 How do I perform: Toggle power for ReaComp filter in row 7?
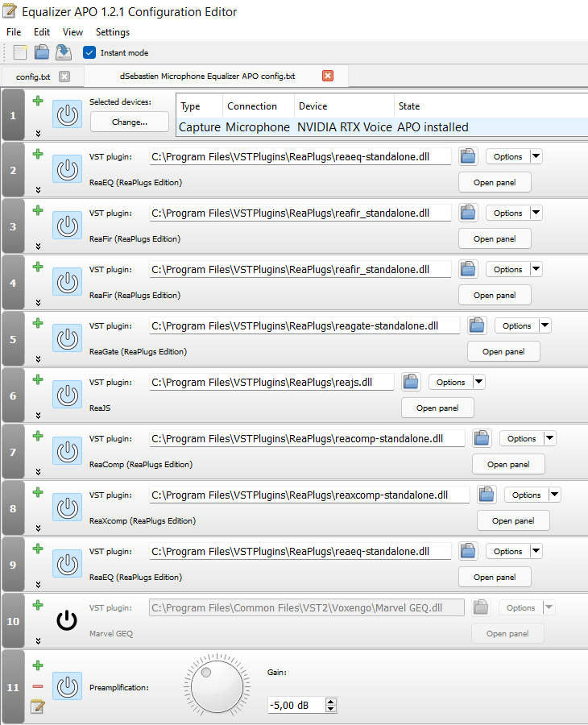pos(67,451)
